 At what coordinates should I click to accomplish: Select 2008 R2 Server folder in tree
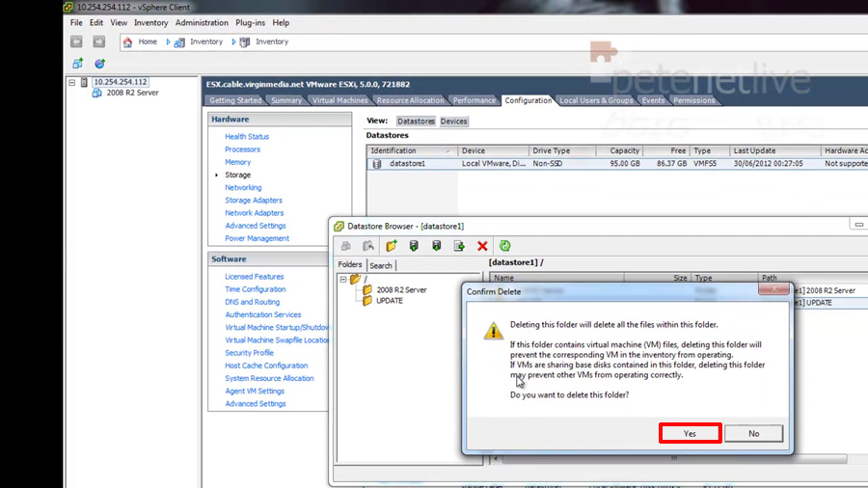(x=401, y=290)
